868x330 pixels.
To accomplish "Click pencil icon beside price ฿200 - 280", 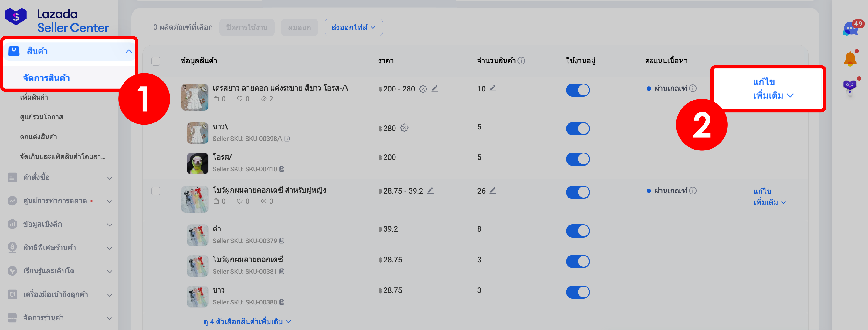I will tap(435, 88).
